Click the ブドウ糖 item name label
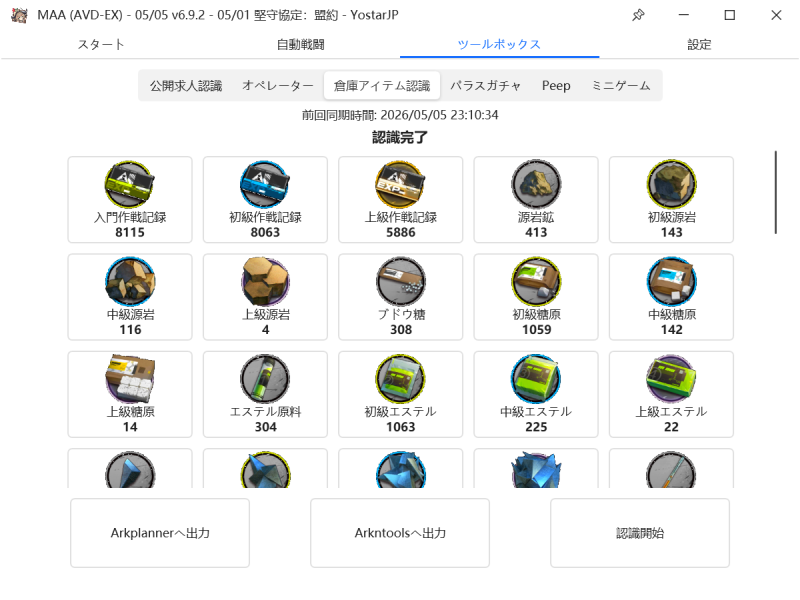Image resolution: width=800 pixels, height=600 pixels. 401,314
